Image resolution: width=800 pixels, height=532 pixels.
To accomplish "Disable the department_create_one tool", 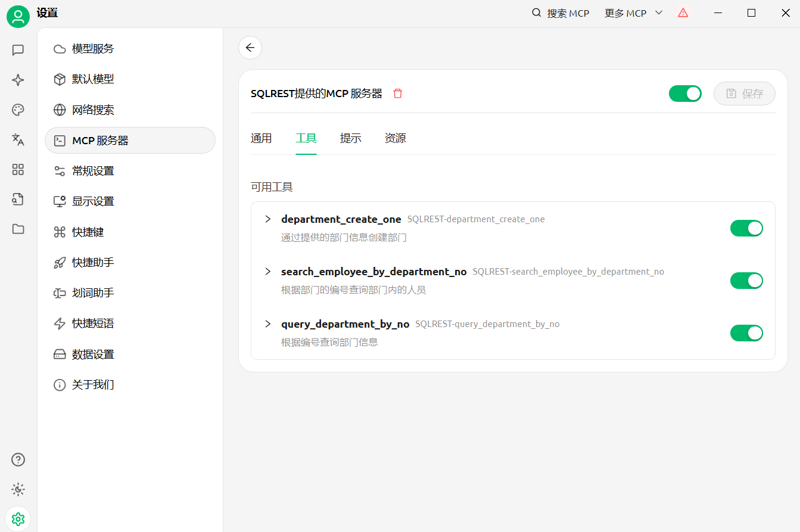I will pos(746,228).
